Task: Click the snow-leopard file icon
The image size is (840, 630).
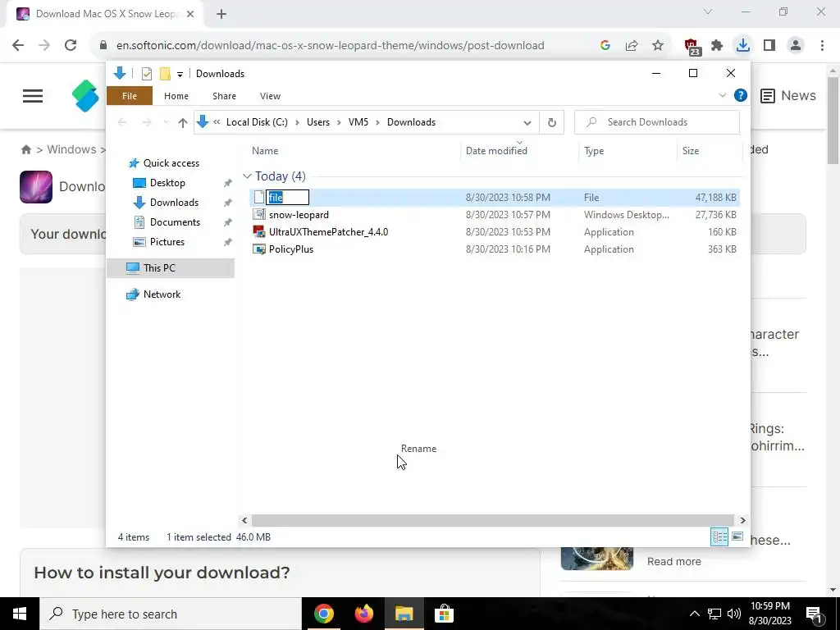Action: point(259,215)
